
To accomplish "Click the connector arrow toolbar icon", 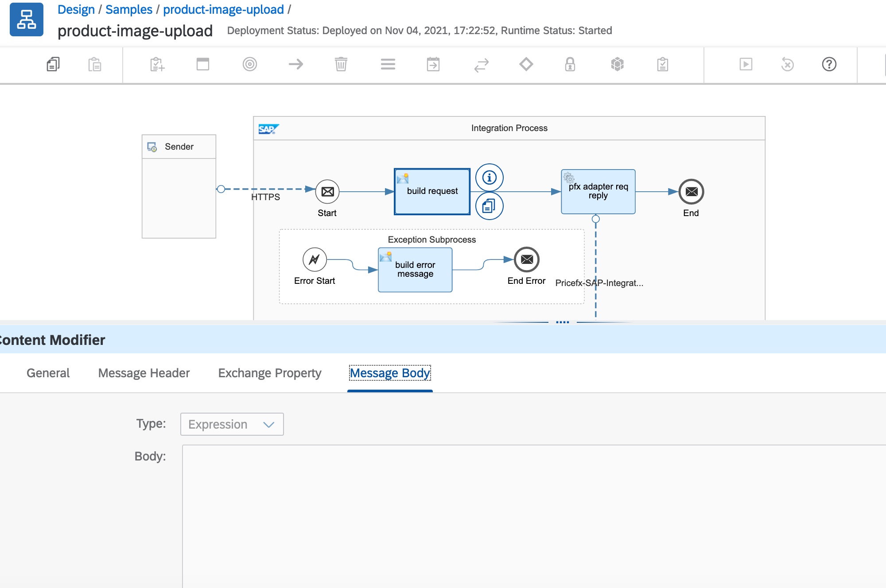I will pyautogui.click(x=295, y=65).
